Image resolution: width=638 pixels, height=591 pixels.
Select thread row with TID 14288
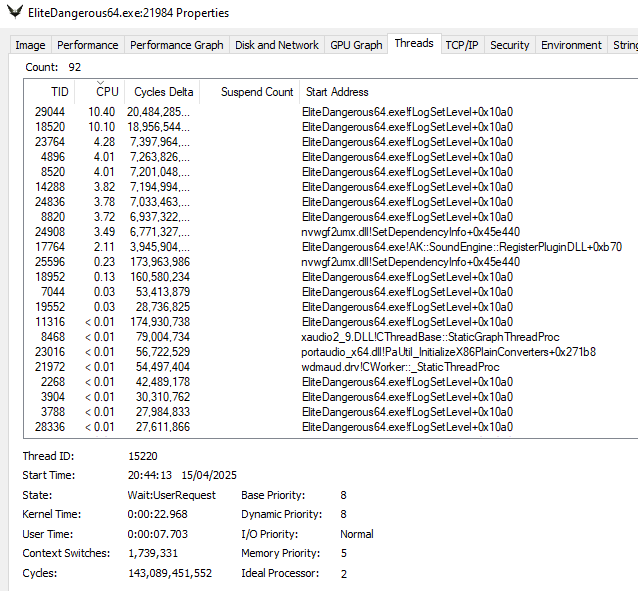coord(330,187)
